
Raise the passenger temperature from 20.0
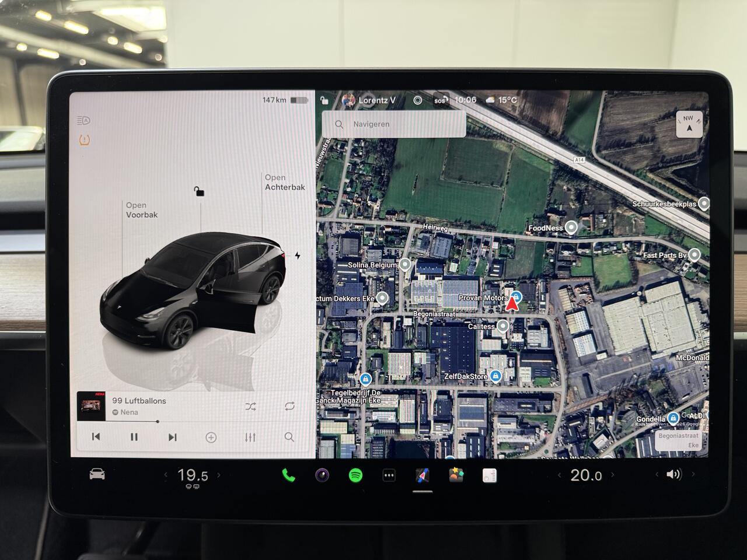[x=613, y=475]
